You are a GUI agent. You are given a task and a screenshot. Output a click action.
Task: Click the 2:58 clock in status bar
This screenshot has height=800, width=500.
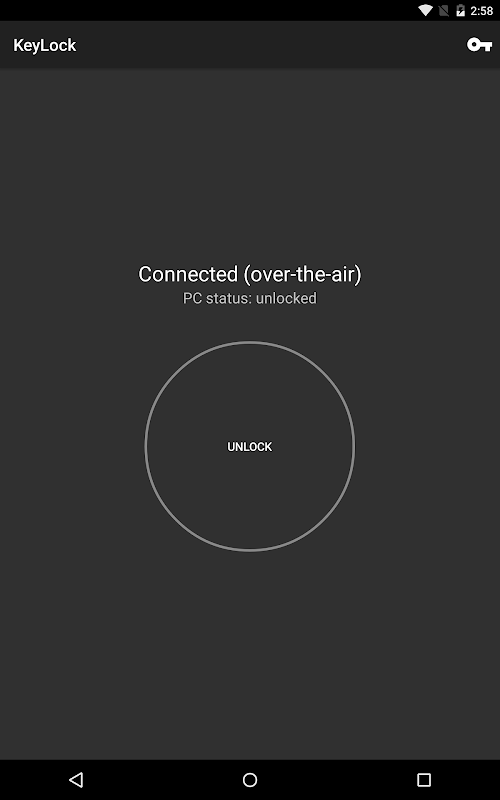482,11
